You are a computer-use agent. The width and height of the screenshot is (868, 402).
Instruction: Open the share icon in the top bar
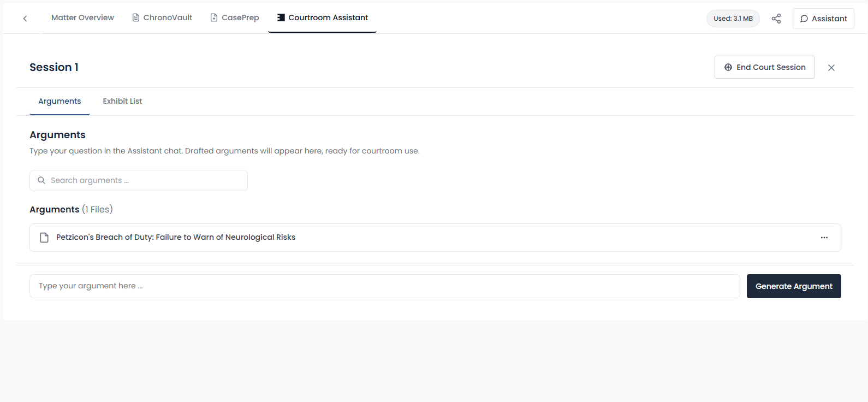776,18
